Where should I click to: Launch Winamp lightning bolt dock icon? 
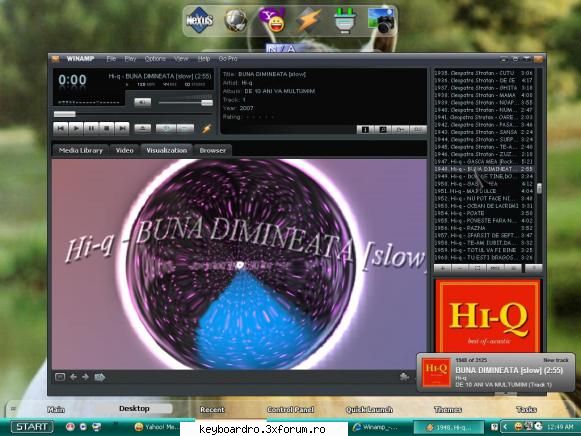click(x=308, y=20)
